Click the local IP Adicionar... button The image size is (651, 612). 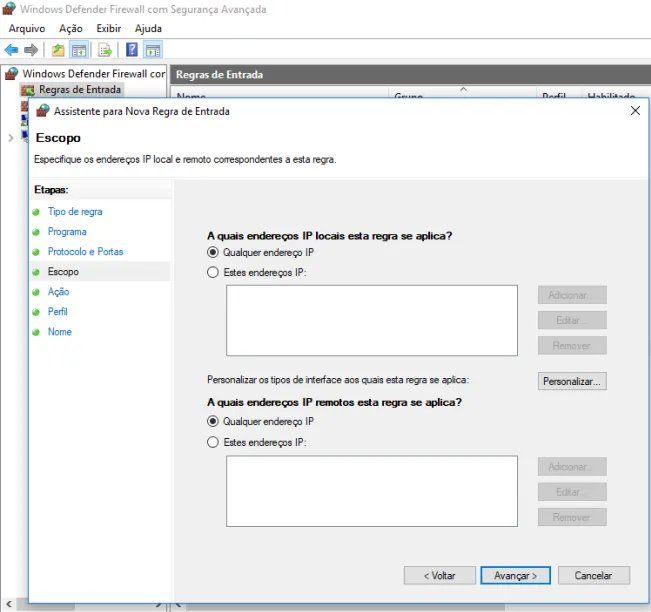[x=572, y=295]
